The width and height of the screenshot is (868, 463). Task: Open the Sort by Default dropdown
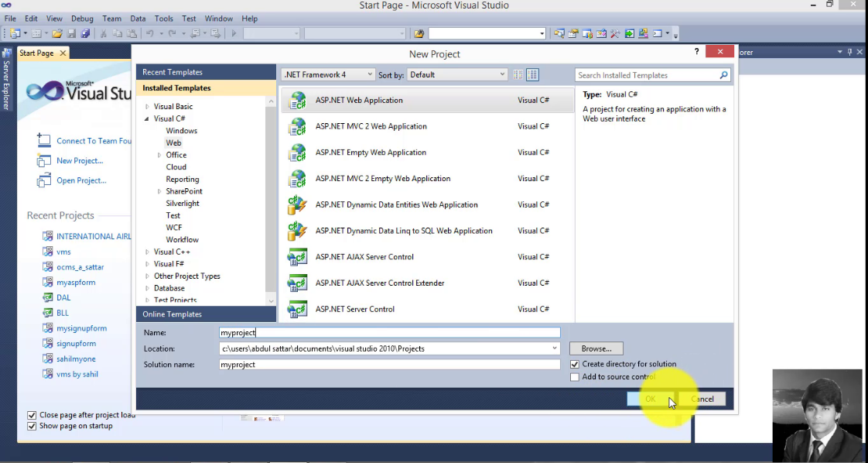(x=456, y=75)
